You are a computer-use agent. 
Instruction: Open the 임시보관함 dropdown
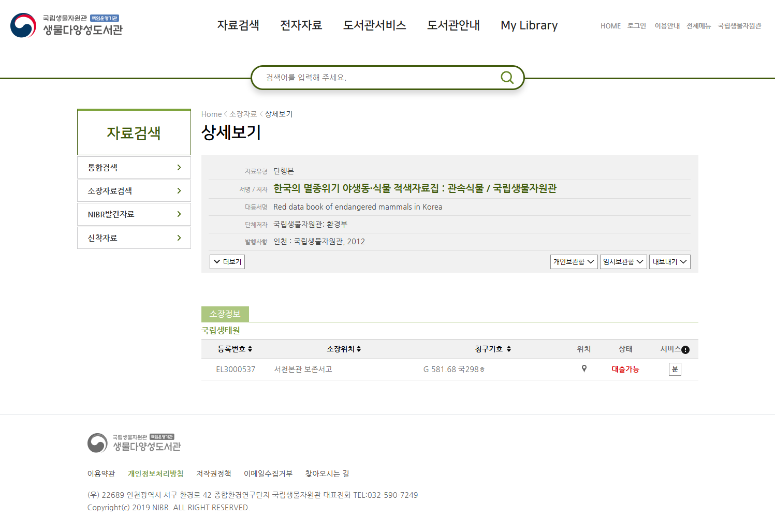pyautogui.click(x=623, y=262)
